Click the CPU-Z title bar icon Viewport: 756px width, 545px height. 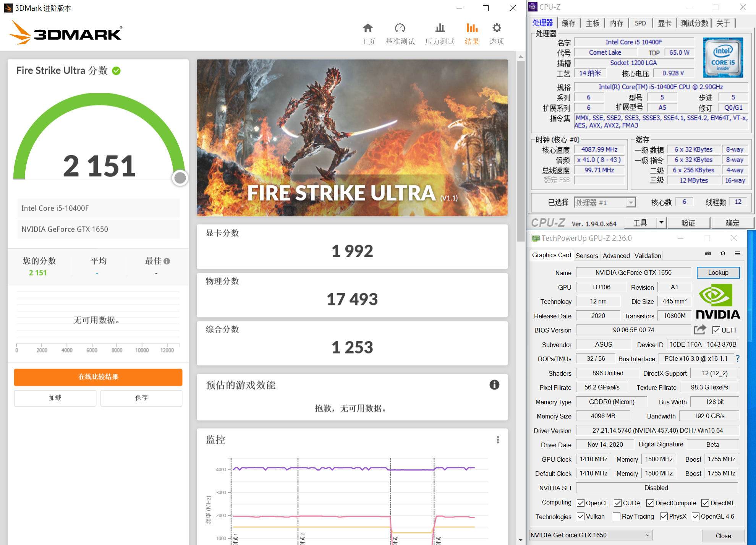point(533,7)
